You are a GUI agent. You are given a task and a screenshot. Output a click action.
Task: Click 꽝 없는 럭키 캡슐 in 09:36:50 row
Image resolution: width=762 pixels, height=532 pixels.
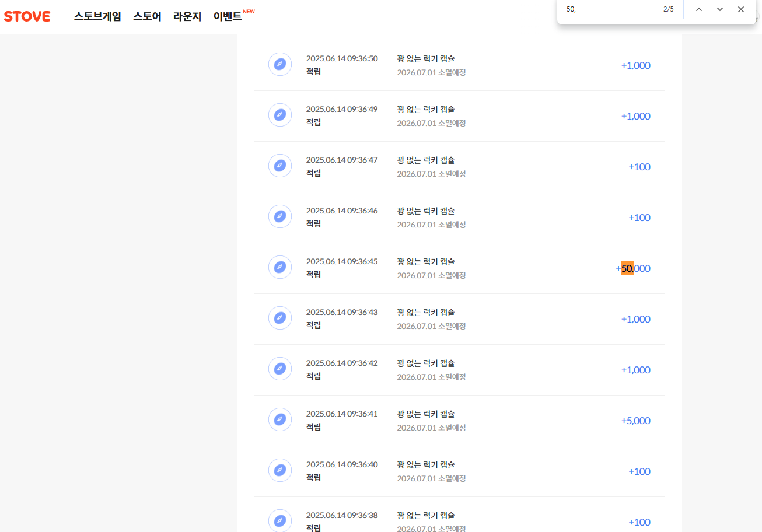(426, 58)
